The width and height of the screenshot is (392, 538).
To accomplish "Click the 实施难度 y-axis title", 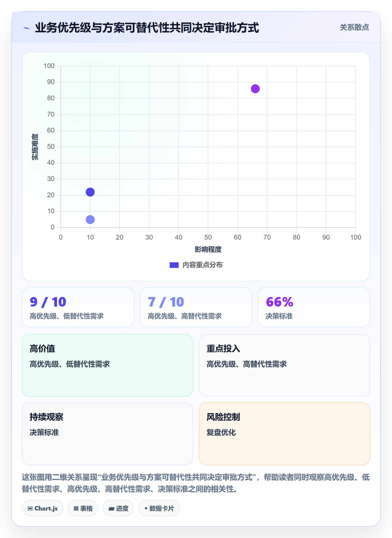I will 35,147.
